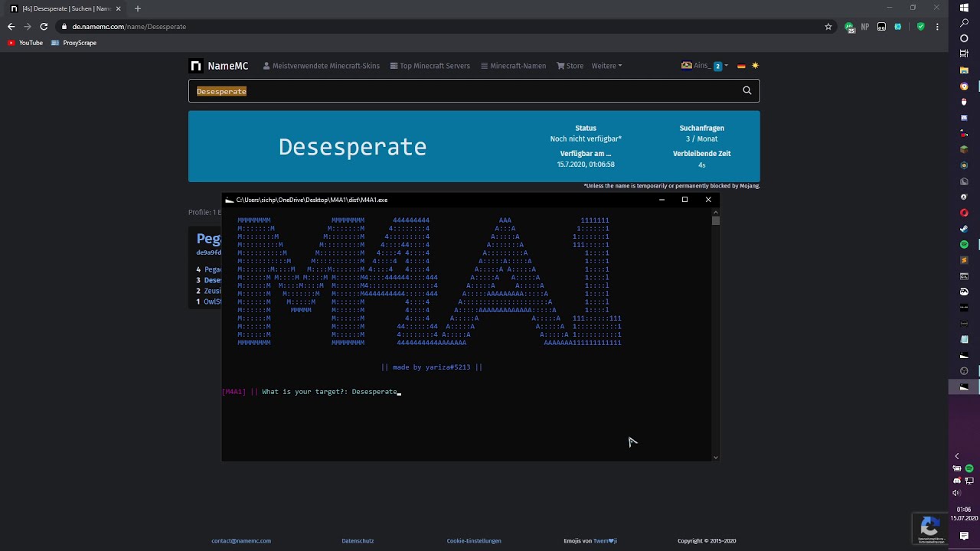Click the Deseperate name heading
The height and width of the screenshot is (551, 980).
[x=352, y=147]
